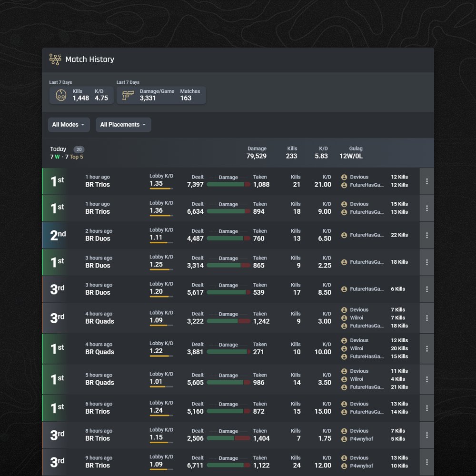Open the three-dot menu on the bottom BR Trios row
Image resolution: width=476 pixels, height=476 pixels.
(x=427, y=461)
